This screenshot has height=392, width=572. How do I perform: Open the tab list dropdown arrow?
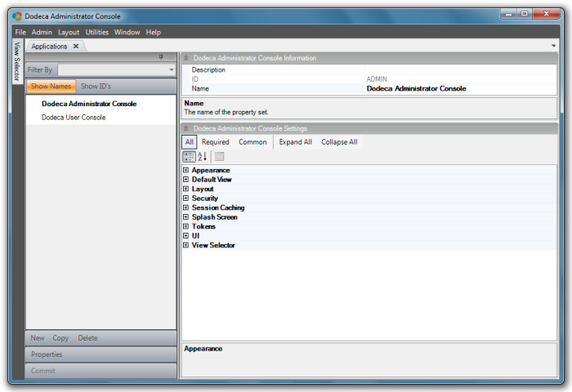click(x=553, y=46)
